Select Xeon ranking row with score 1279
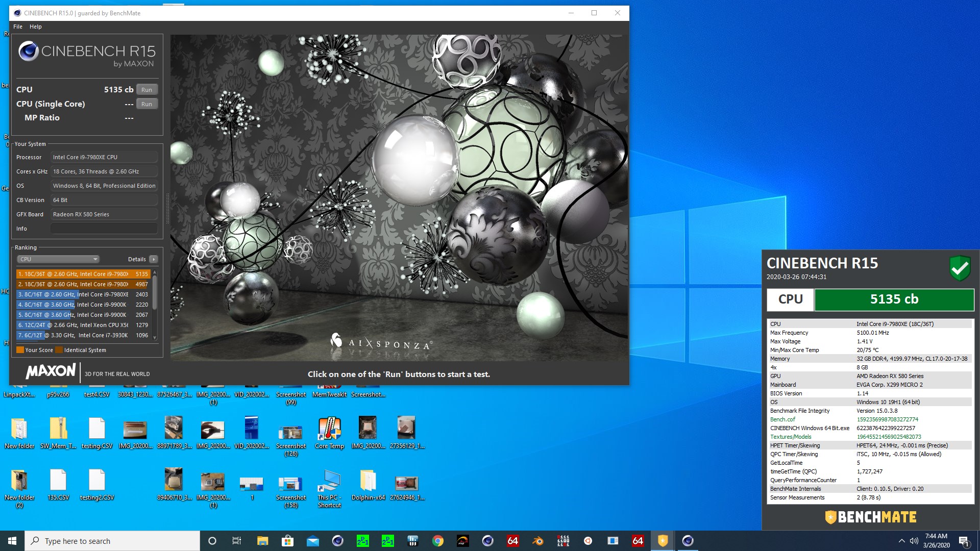980x551 pixels. (83, 325)
